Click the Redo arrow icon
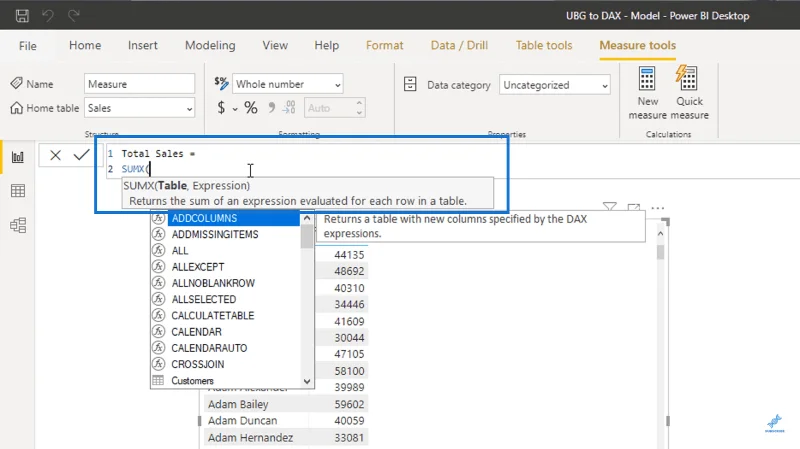This screenshot has width=800, height=449. tap(74, 16)
